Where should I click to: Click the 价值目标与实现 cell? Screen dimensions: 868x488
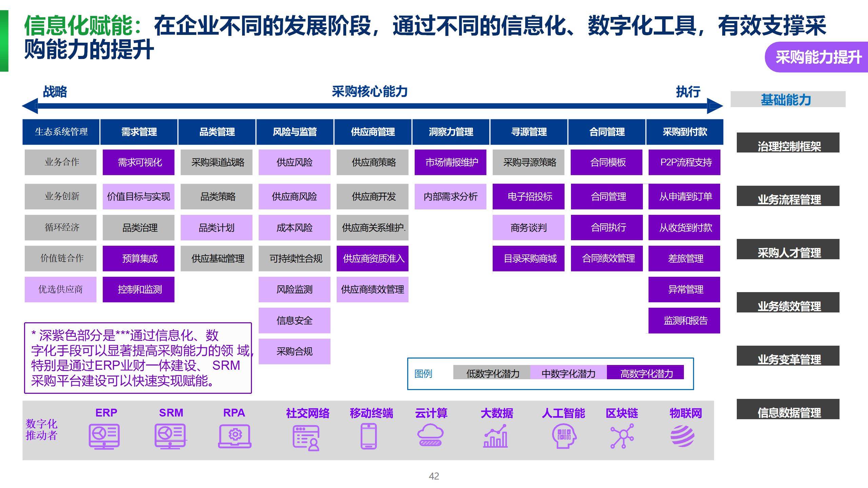pos(139,197)
